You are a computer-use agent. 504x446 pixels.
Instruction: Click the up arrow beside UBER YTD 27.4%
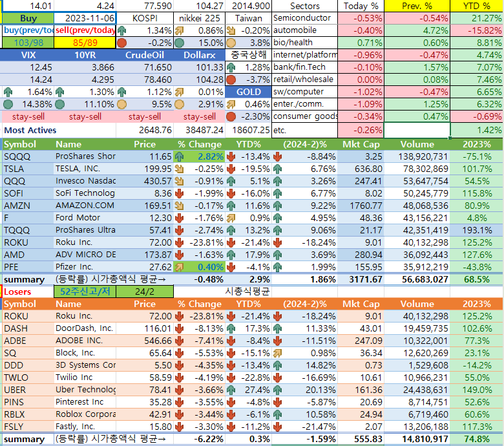point(231,390)
